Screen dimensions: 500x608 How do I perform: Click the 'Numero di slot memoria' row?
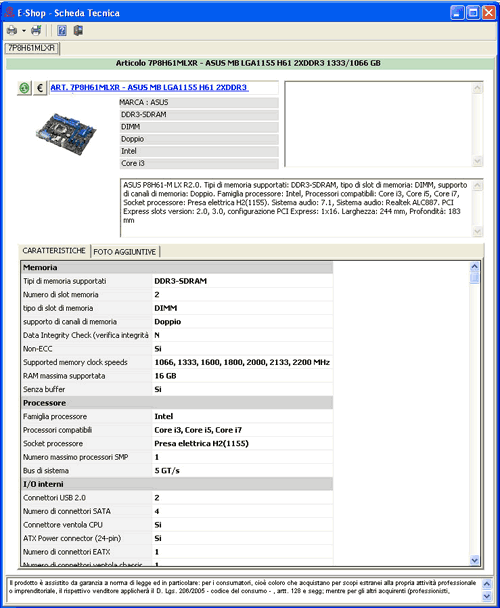[177, 295]
